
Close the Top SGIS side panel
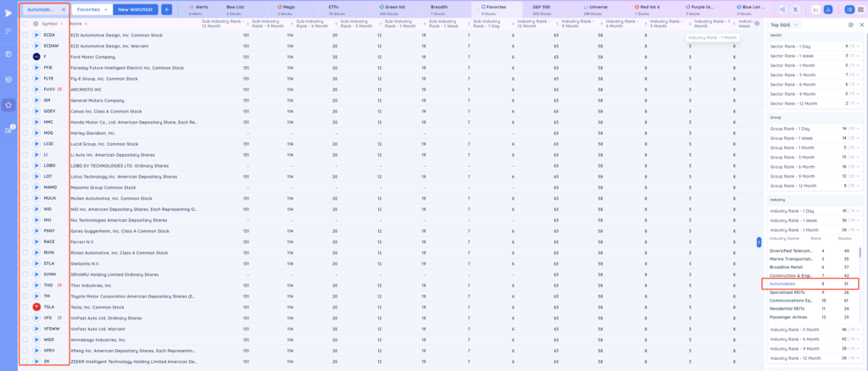[861, 25]
